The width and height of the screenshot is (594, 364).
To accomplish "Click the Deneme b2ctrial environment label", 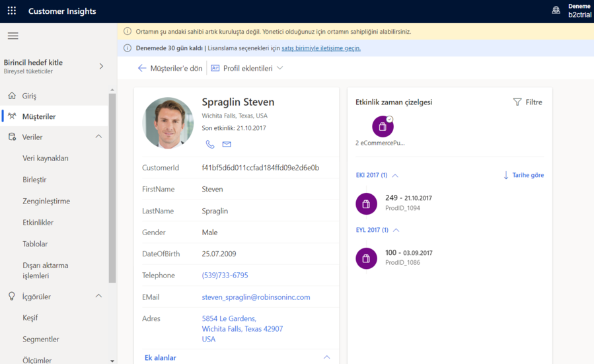I will pyautogui.click(x=579, y=11).
